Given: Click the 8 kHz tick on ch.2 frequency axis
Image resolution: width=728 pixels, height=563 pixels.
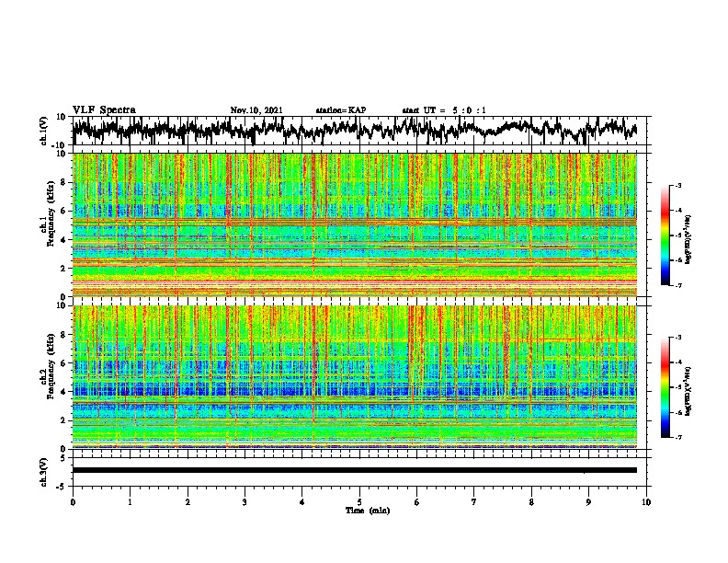Looking at the screenshot, I should [x=63, y=335].
